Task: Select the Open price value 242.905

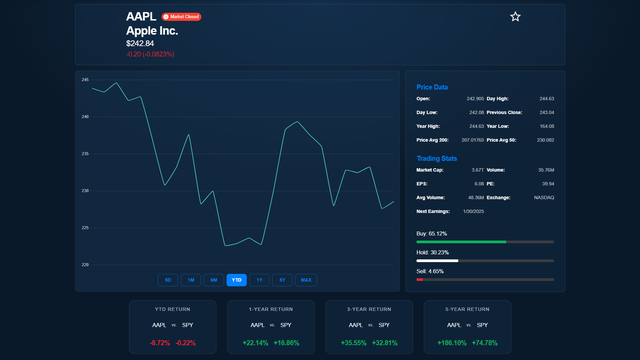Action: point(475,99)
